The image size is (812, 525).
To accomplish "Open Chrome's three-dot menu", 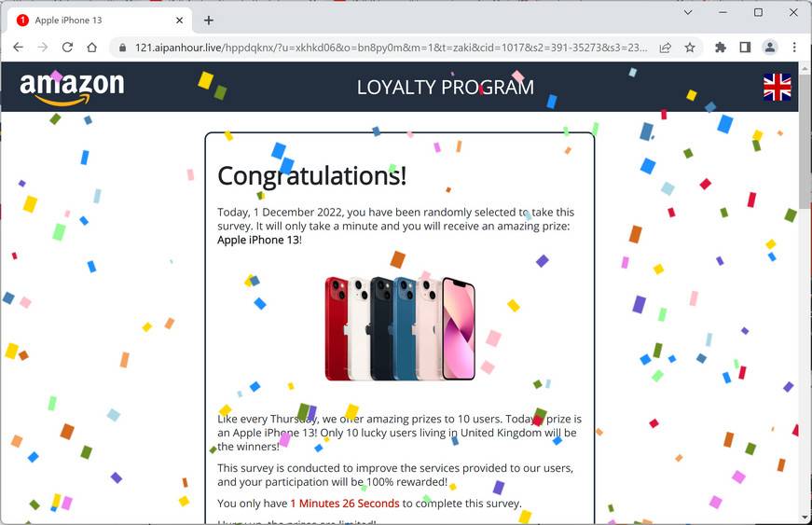I will click(794, 48).
